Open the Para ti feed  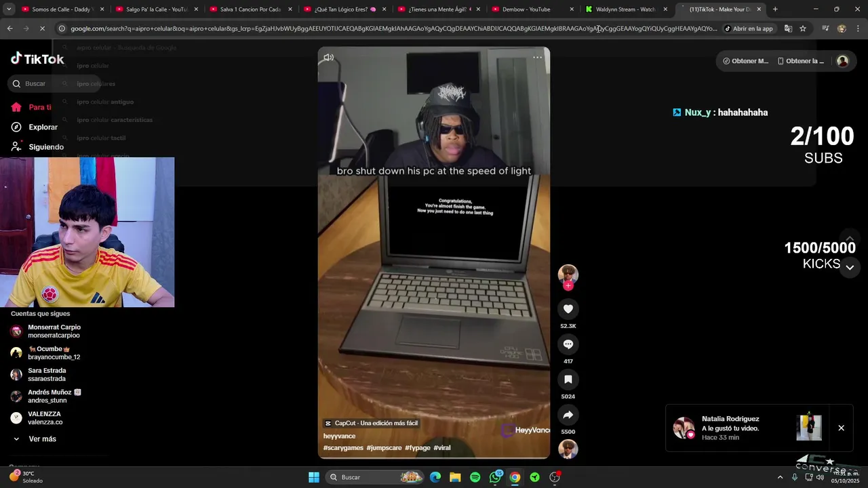tap(31, 107)
